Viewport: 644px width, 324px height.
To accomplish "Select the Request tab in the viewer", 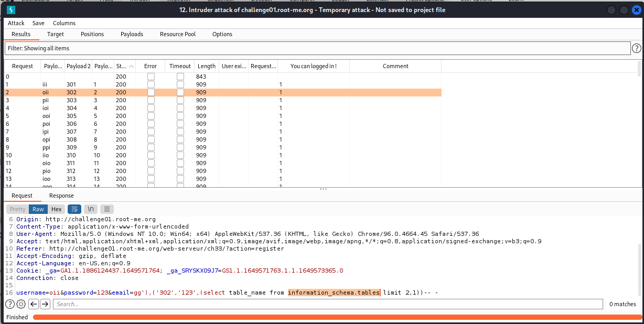I will (x=22, y=196).
